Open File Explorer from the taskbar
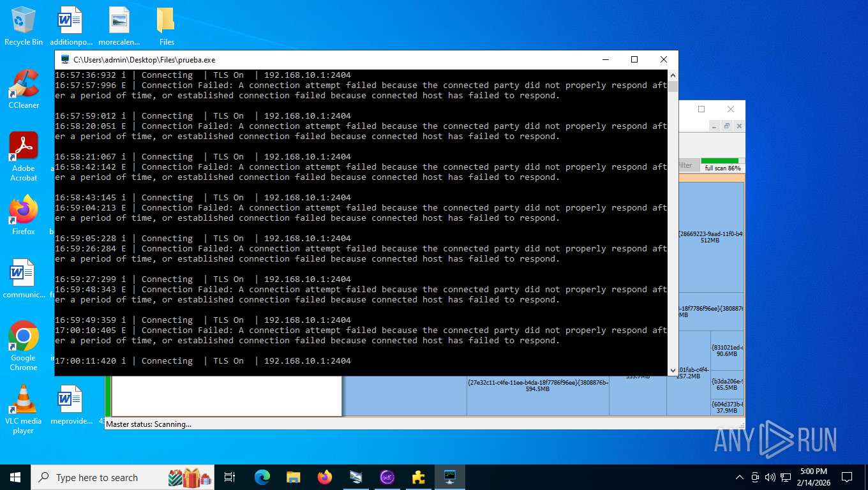This screenshot has height=490, width=868. (293, 477)
